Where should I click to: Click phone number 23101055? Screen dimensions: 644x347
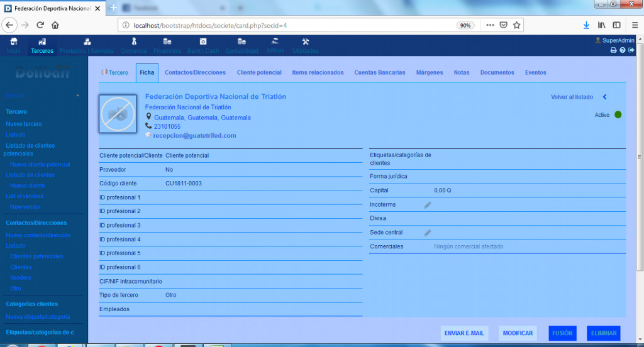167,126
